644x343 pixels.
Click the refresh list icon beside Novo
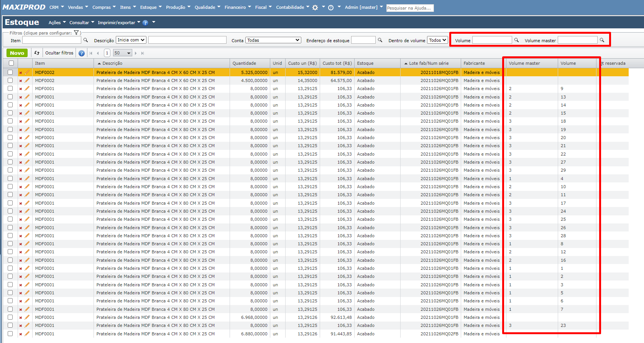tap(37, 53)
